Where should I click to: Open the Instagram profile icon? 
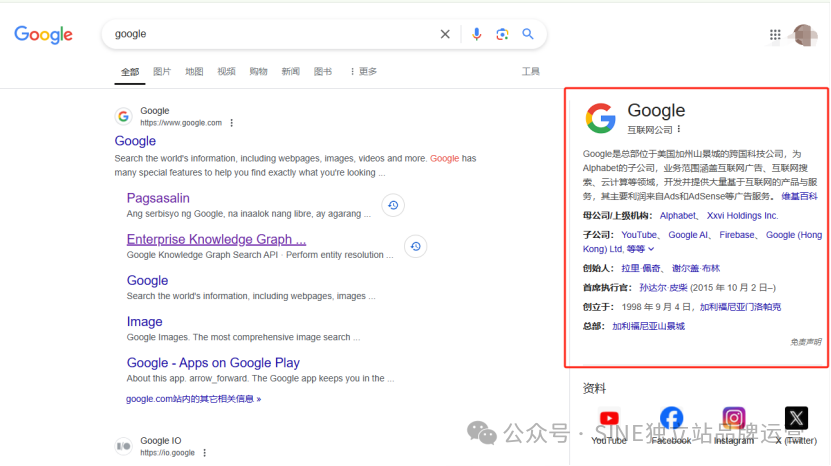[734, 418]
